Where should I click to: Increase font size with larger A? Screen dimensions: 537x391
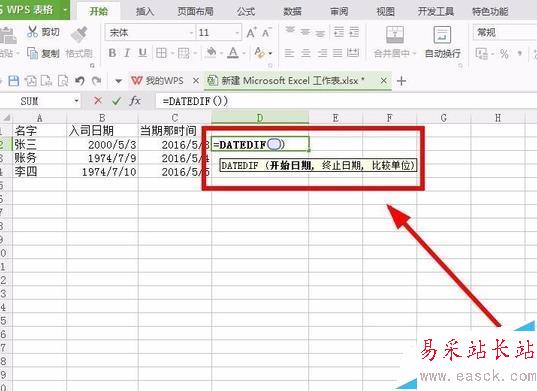pyautogui.click(x=251, y=33)
